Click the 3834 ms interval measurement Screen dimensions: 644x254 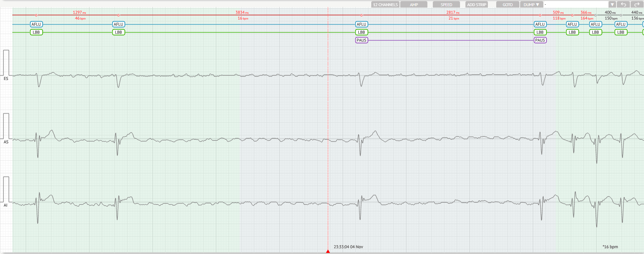(242, 13)
